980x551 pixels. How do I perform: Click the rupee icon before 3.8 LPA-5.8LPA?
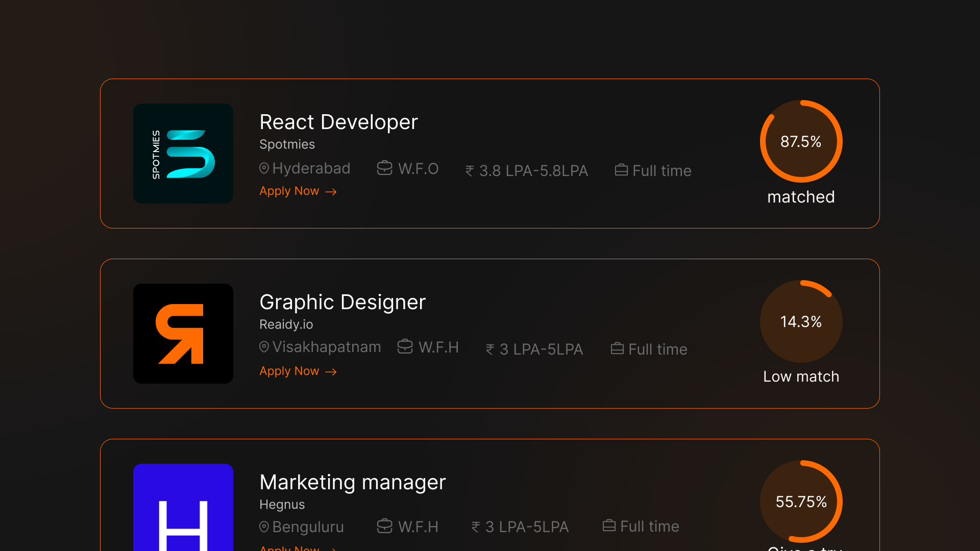pos(470,170)
